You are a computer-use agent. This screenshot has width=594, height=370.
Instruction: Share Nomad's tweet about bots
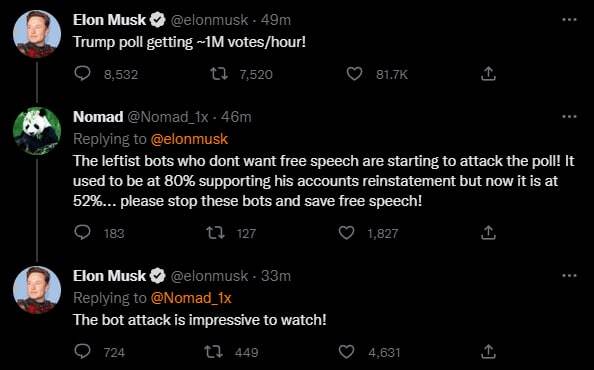pyautogui.click(x=488, y=233)
